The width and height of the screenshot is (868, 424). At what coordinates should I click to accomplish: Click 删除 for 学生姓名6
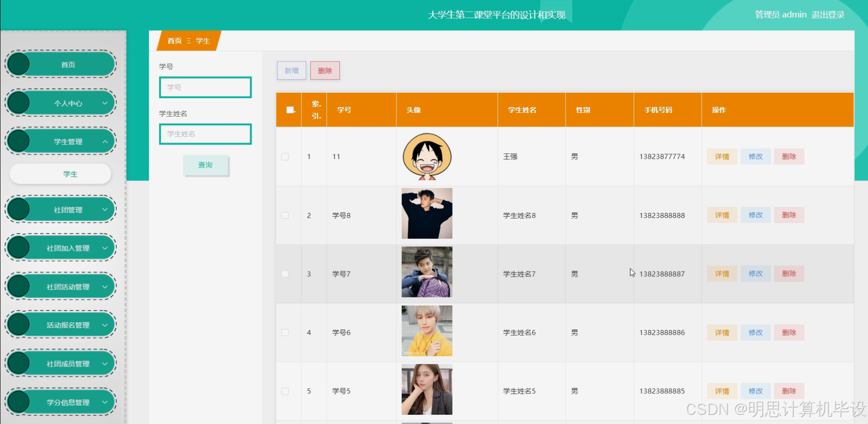(x=789, y=332)
